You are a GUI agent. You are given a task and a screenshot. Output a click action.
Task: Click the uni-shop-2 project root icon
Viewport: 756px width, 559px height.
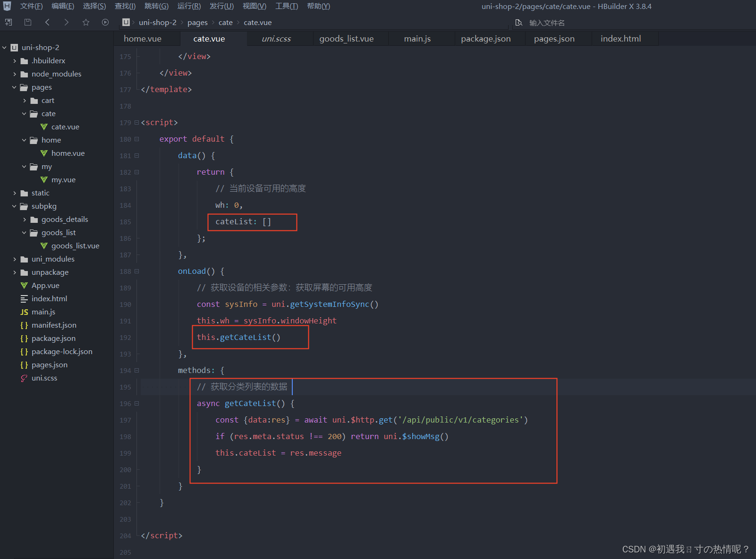(14, 47)
